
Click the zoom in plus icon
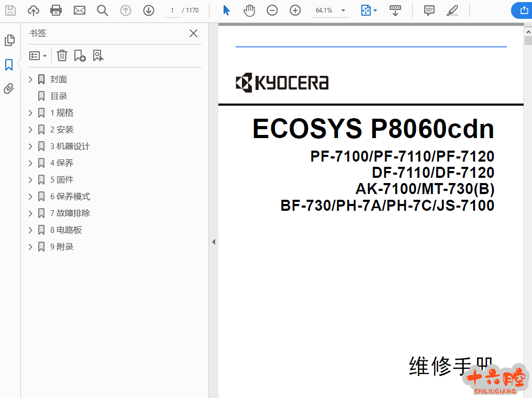[x=295, y=10]
